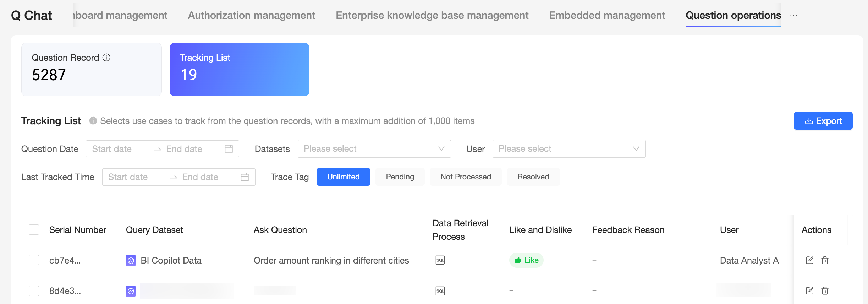The image size is (868, 304).
Task: Open SQL data retrieval for 8d4e3 row
Action: [x=440, y=291]
